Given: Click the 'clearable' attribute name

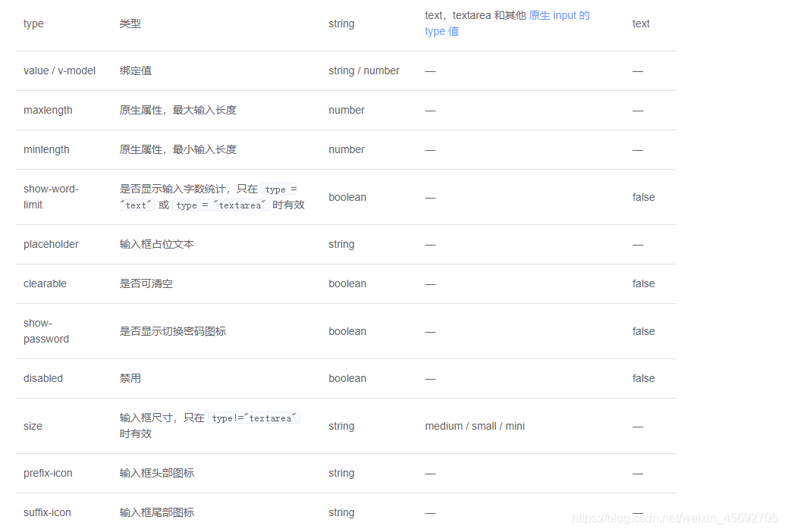Looking at the screenshot, I should 45,283.
